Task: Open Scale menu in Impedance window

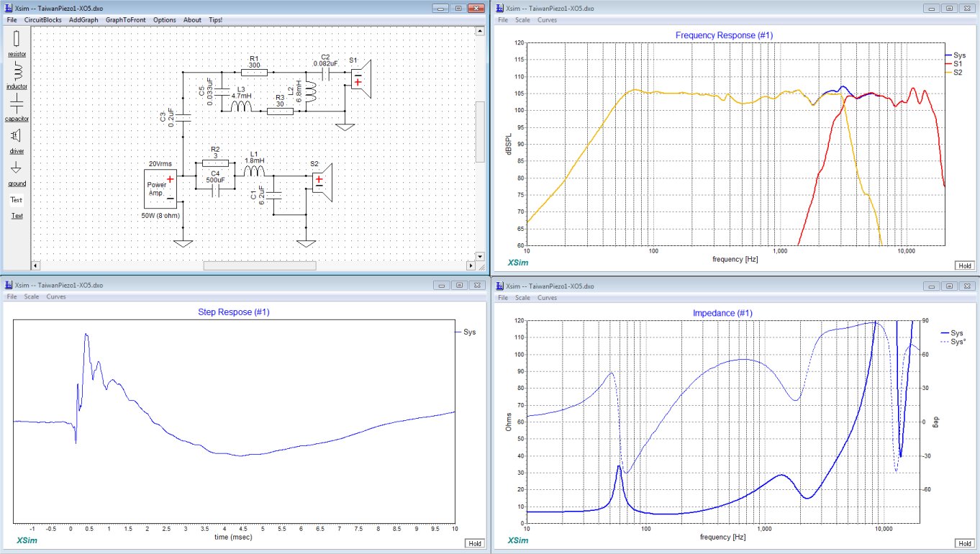Action: coord(522,297)
